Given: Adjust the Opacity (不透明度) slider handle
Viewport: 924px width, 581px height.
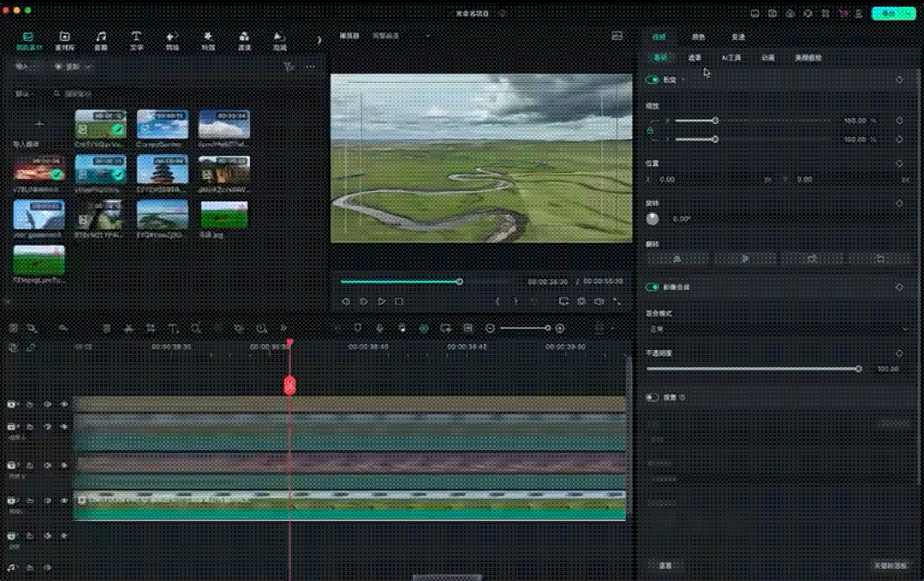Looking at the screenshot, I should coord(859,369).
